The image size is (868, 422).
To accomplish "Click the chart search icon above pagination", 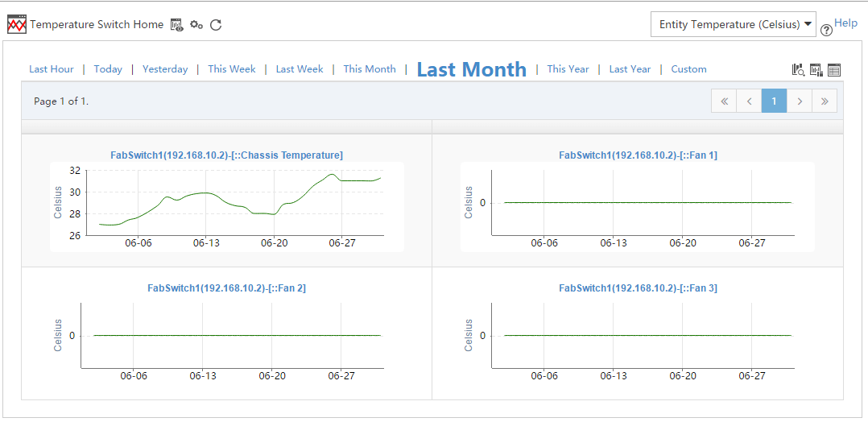I will point(799,70).
